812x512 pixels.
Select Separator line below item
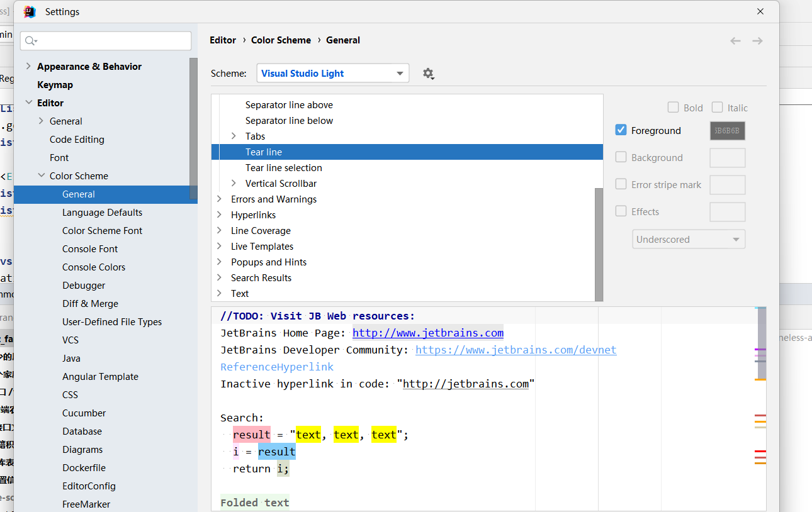coord(289,120)
